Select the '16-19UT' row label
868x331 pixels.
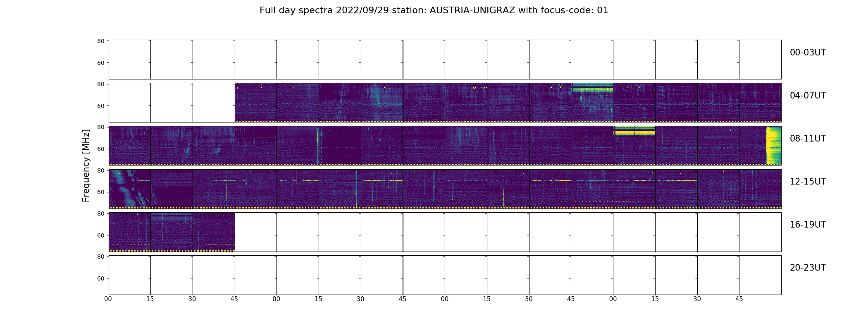[808, 225]
